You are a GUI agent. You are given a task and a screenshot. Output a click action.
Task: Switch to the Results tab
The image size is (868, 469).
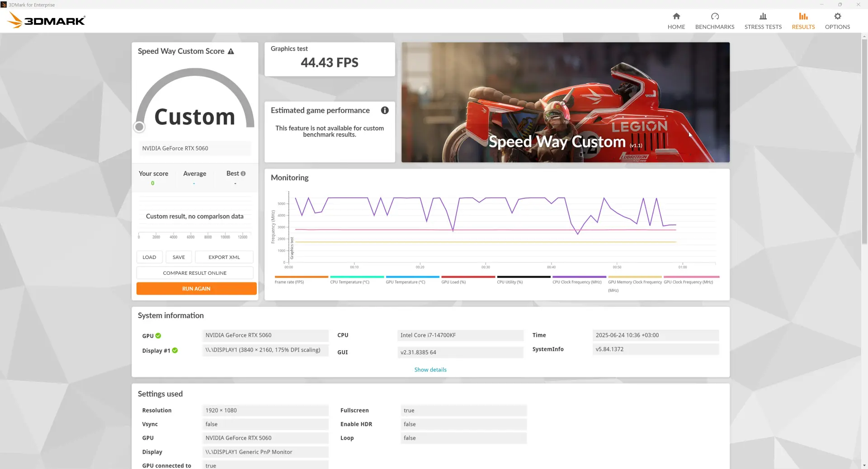803,21
